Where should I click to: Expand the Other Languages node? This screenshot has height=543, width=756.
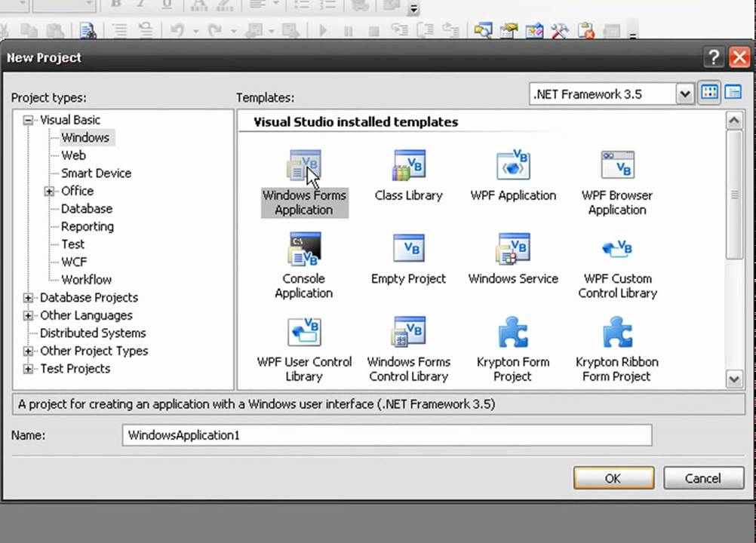29,315
